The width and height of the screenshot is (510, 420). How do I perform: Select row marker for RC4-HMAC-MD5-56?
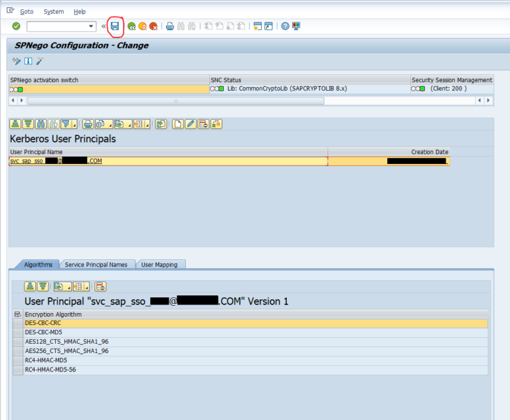click(17, 370)
